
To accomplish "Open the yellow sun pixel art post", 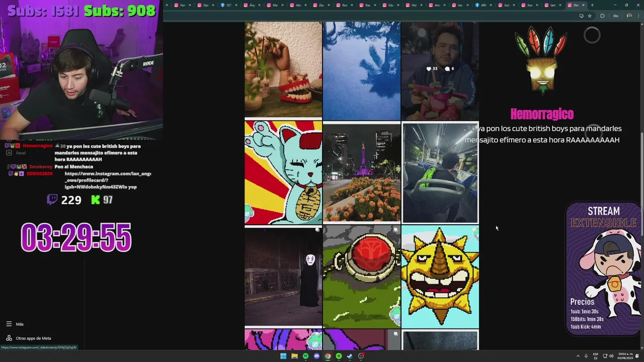I will click(x=440, y=277).
